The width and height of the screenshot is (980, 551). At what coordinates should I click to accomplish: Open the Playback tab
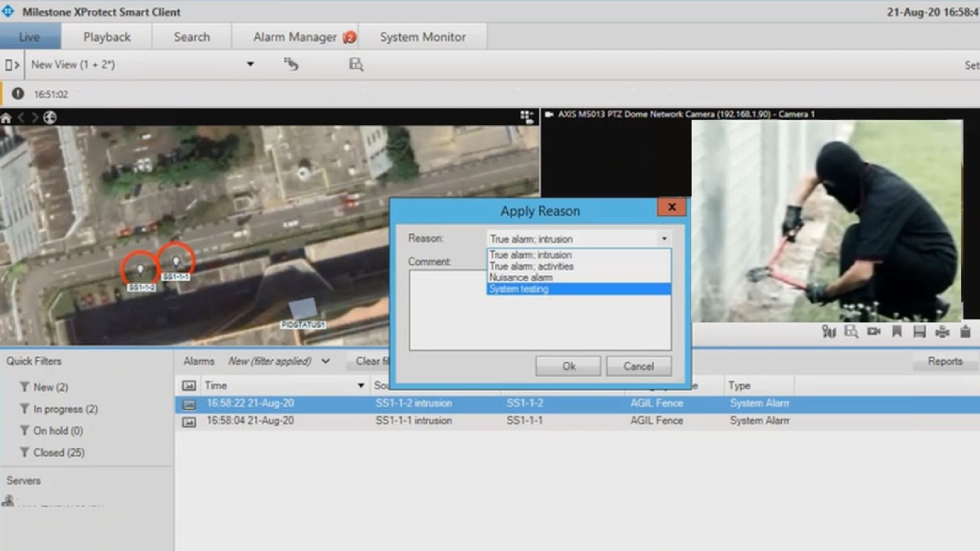click(107, 37)
